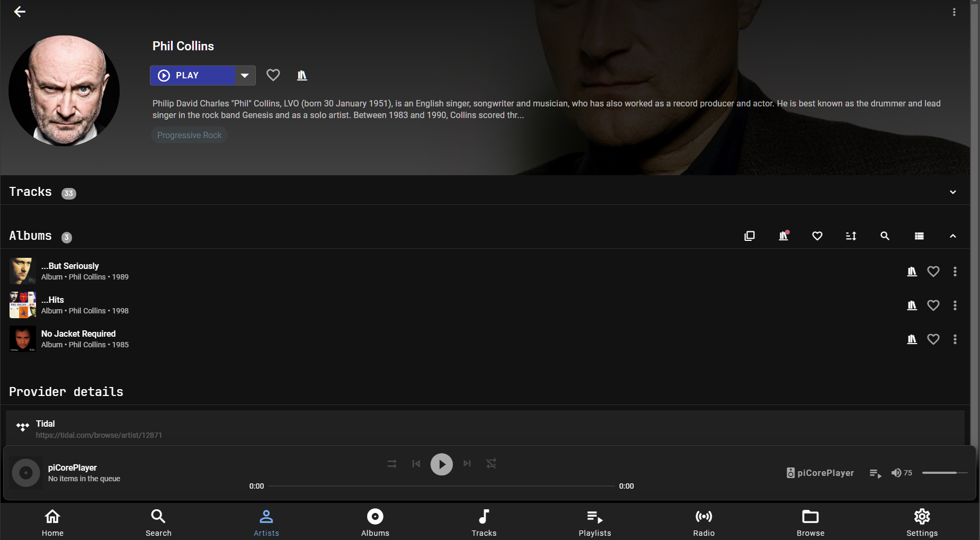Select the duplicate/copy icon in Albums toolbar

coord(750,236)
